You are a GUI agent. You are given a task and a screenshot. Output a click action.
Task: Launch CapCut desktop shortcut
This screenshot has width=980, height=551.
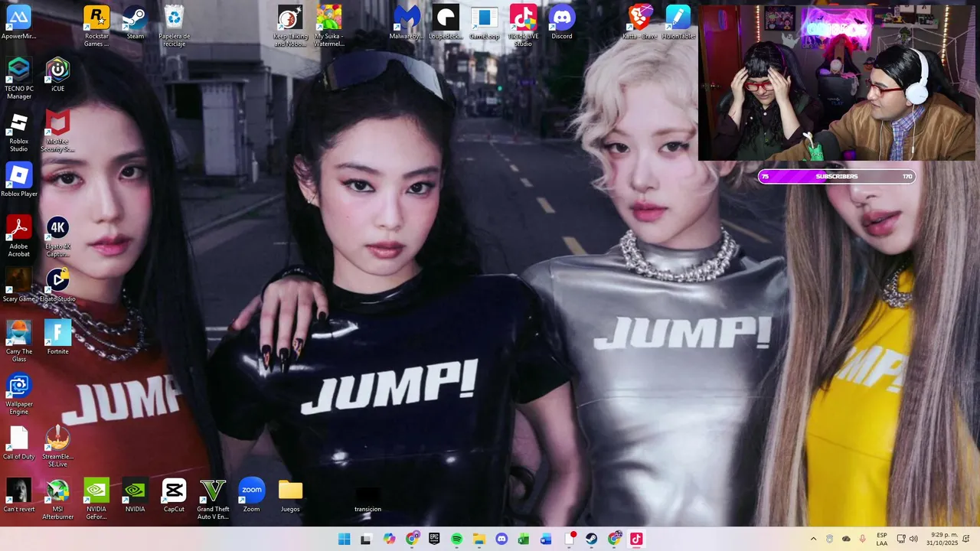point(174,495)
